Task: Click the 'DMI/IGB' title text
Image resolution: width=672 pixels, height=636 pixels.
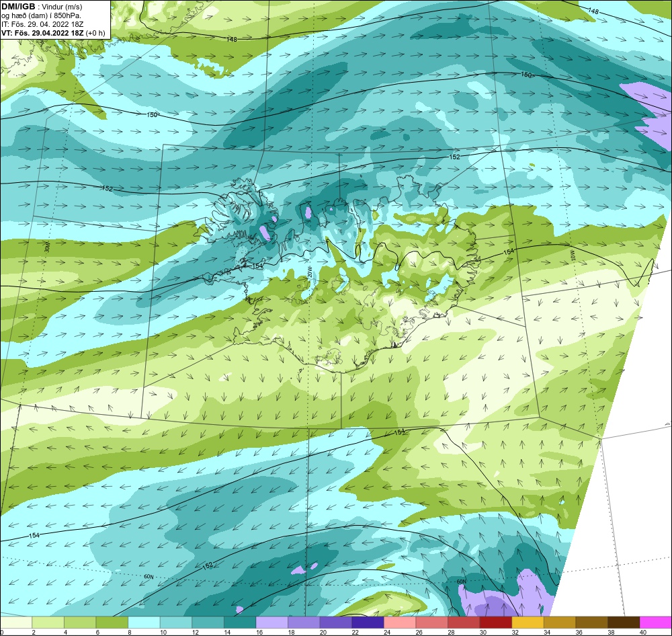Action: coord(18,7)
